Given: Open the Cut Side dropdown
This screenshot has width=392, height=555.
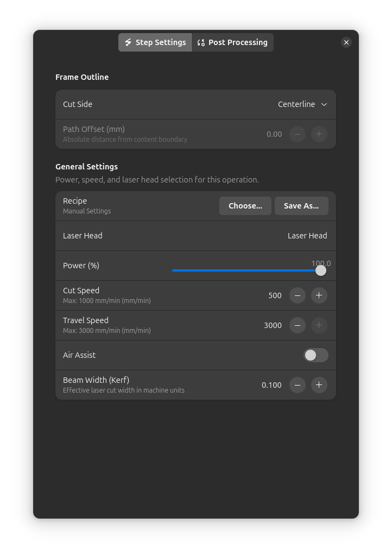Looking at the screenshot, I should (x=302, y=104).
